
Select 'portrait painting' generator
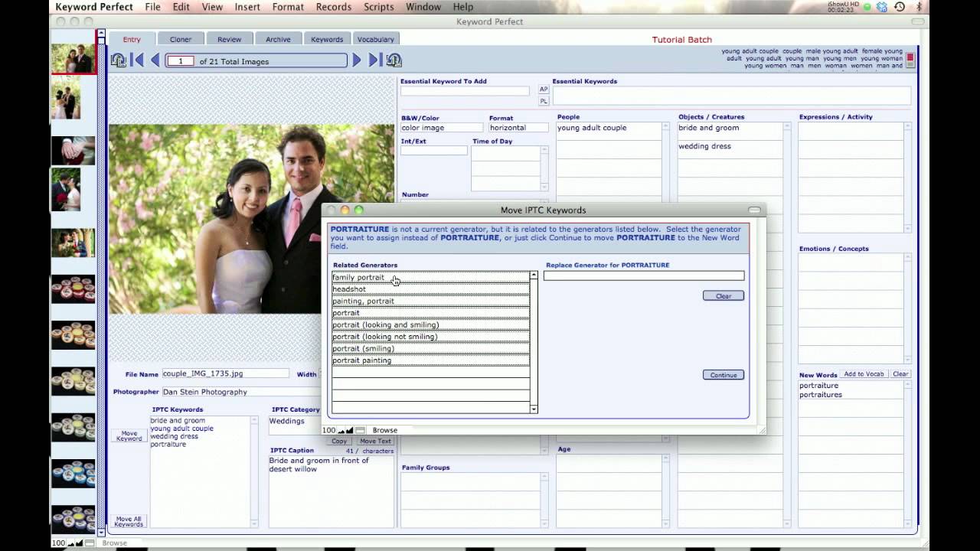(x=430, y=360)
